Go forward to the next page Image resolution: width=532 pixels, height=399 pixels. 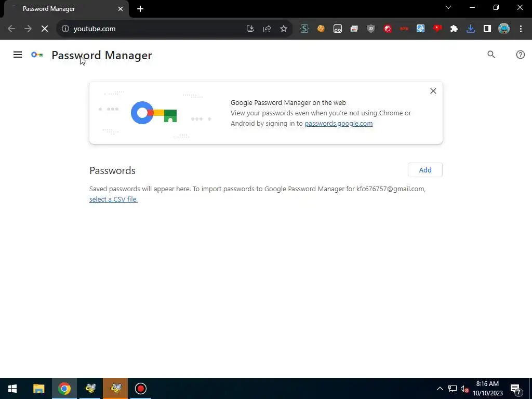(x=28, y=29)
